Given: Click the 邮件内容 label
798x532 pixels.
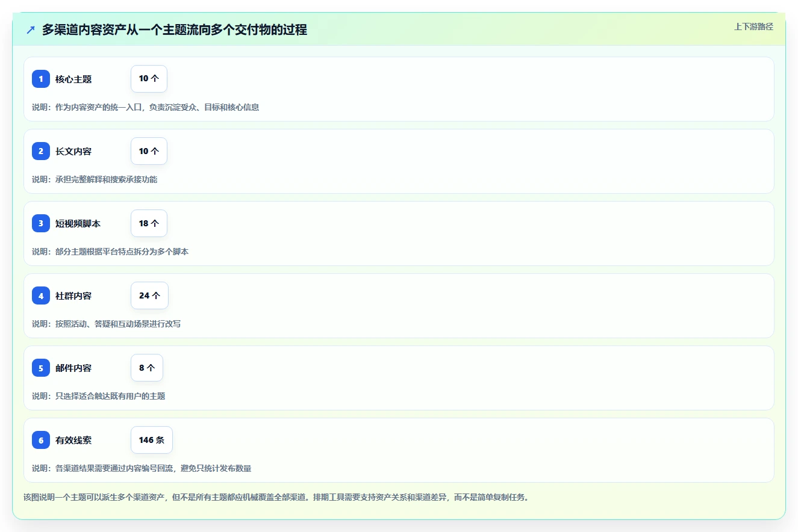Looking at the screenshot, I should (x=73, y=368).
